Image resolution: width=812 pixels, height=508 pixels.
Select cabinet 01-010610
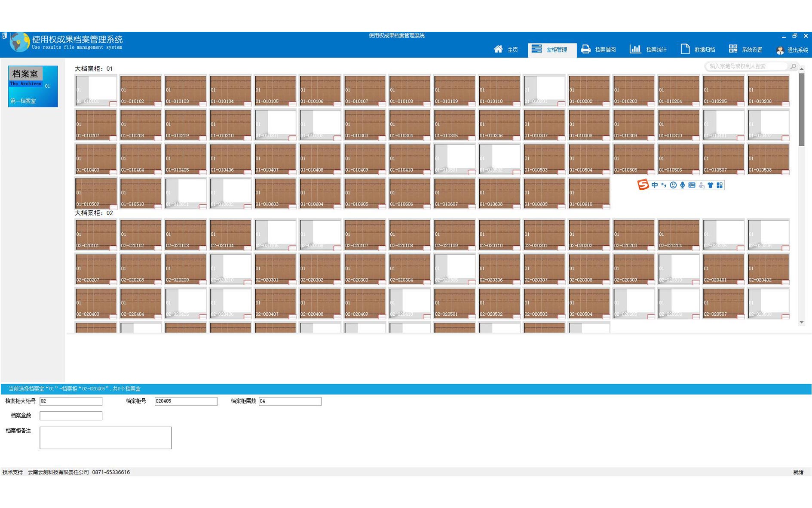(589, 194)
